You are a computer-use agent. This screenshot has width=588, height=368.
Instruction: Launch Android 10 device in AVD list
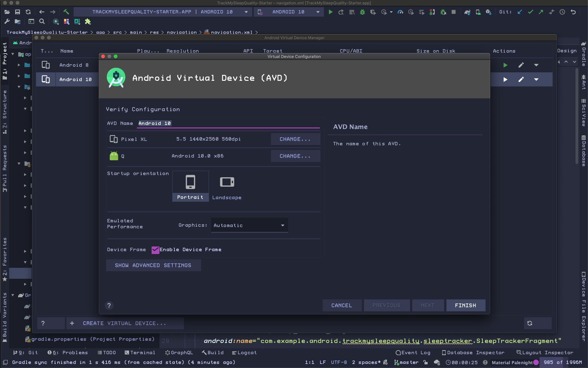[505, 80]
